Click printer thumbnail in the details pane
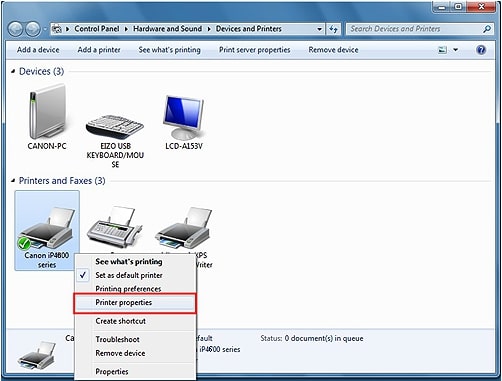This screenshot has height=381, width=502. [x=37, y=356]
